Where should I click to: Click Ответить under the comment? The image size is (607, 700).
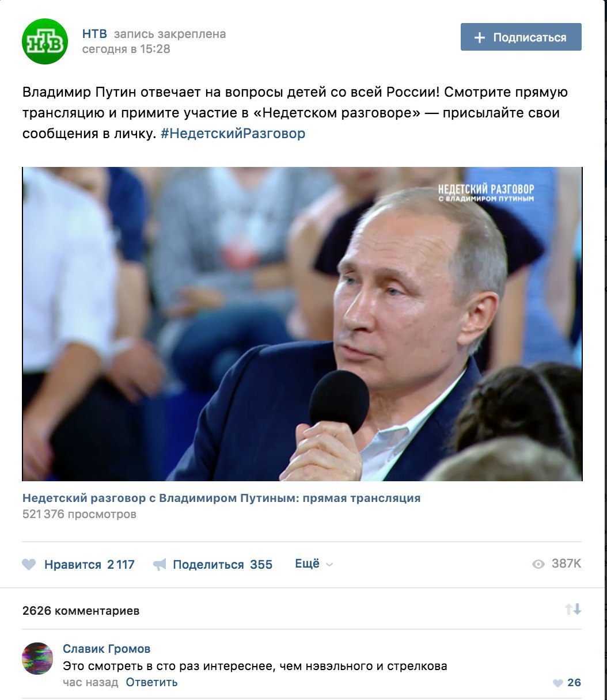click(152, 682)
